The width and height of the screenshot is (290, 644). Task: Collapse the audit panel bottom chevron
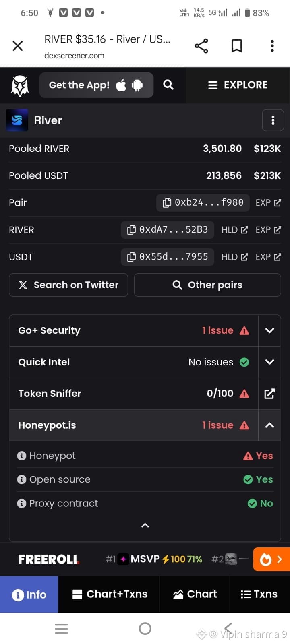pyautogui.click(x=145, y=525)
